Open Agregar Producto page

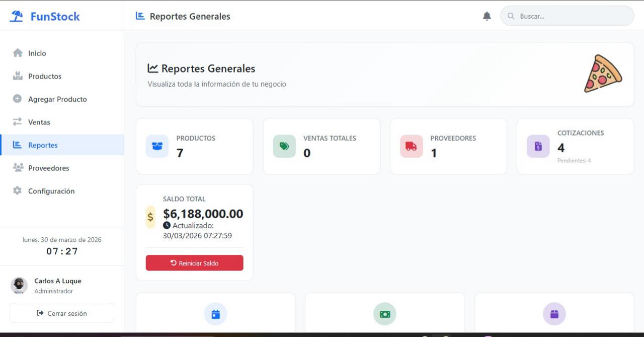[57, 99]
